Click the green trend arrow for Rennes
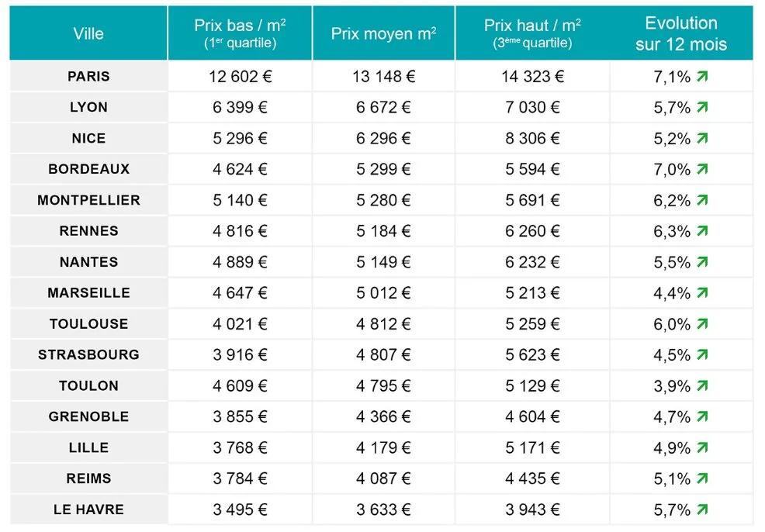This screenshot has height=532, width=765. pos(702,231)
